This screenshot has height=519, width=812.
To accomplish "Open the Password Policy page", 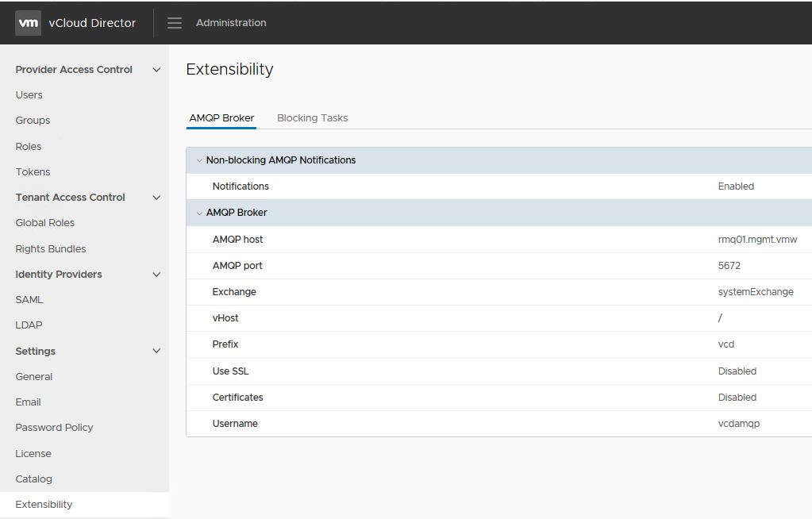I will (54, 428).
